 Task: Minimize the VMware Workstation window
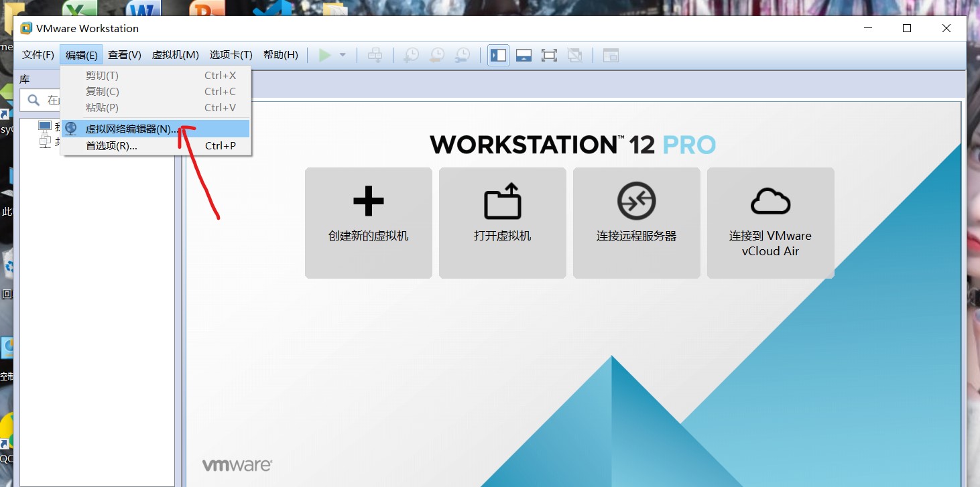[x=868, y=28]
